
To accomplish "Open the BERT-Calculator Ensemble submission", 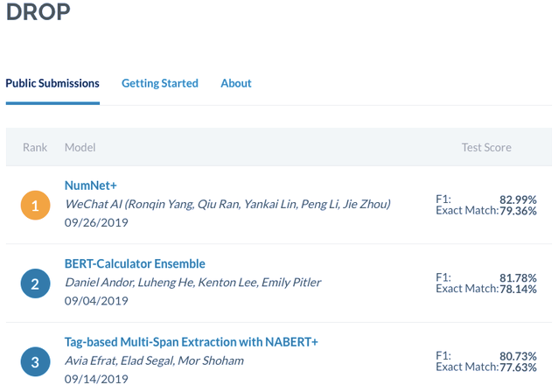I will 135,263.
